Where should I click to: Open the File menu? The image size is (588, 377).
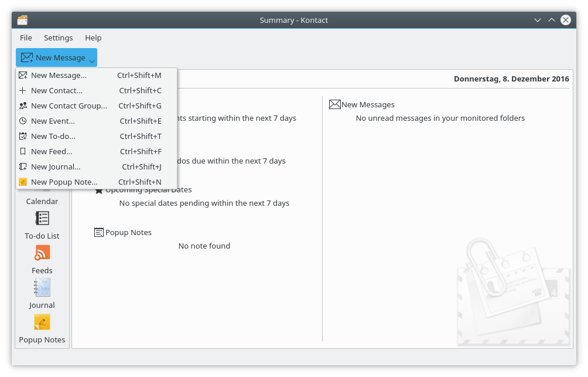click(26, 38)
